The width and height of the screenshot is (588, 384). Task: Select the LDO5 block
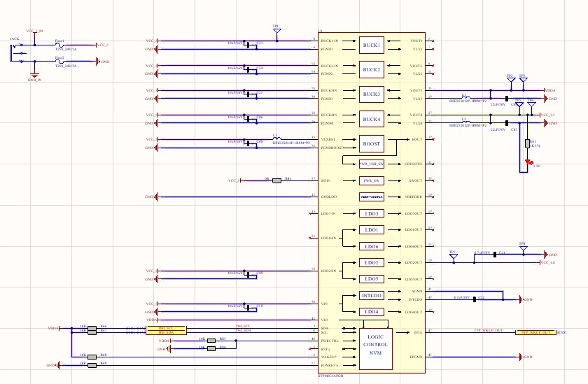tap(371, 278)
